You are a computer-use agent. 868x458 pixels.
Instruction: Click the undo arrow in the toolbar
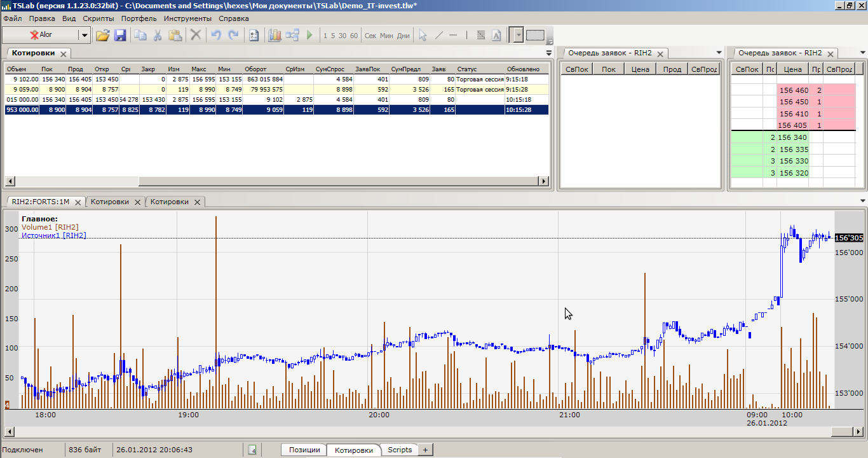pyautogui.click(x=216, y=36)
